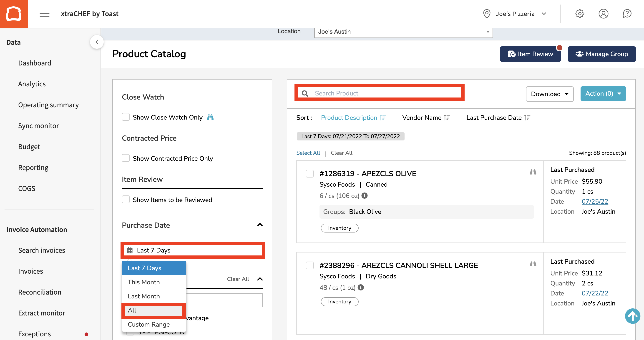Click the Select All link
Image resolution: width=644 pixels, height=340 pixels.
pyautogui.click(x=308, y=153)
